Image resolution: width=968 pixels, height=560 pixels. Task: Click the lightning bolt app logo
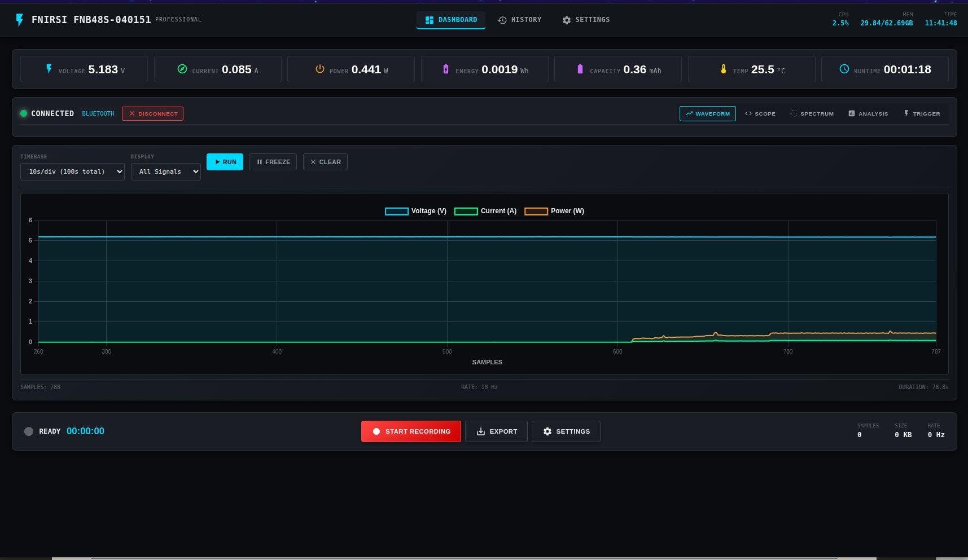[20, 20]
